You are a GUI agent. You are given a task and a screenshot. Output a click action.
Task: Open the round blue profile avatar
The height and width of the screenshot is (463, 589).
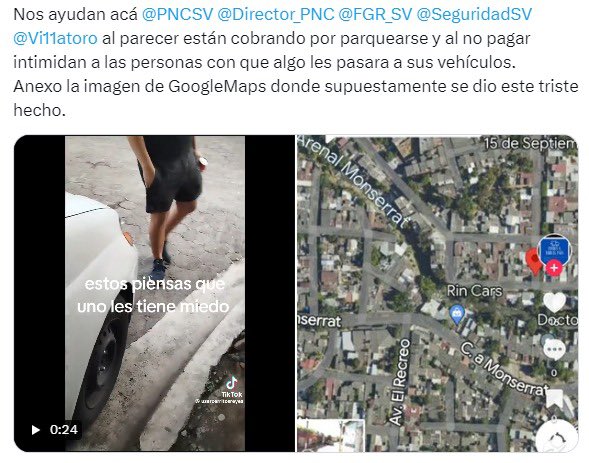tap(554, 249)
